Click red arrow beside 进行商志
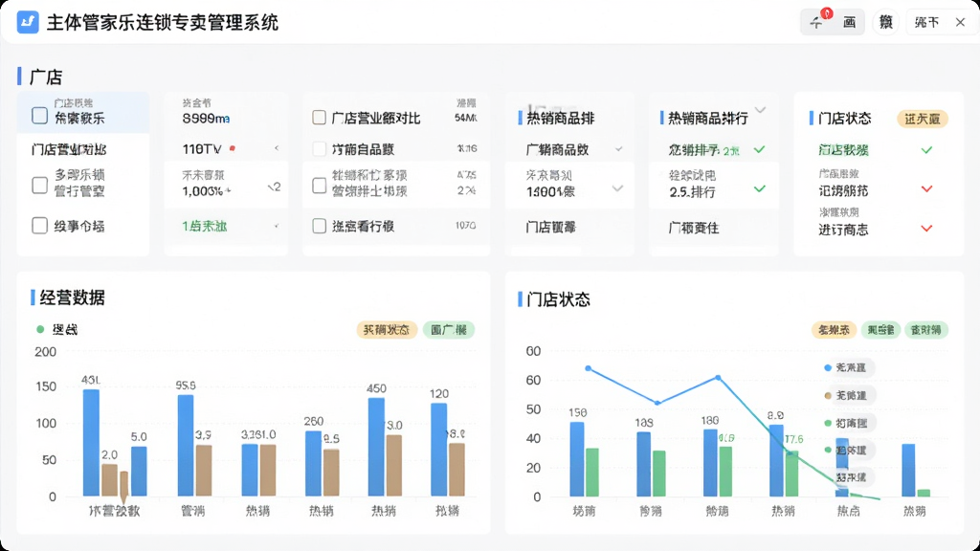Image resolution: width=980 pixels, height=551 pixels. 926,229
